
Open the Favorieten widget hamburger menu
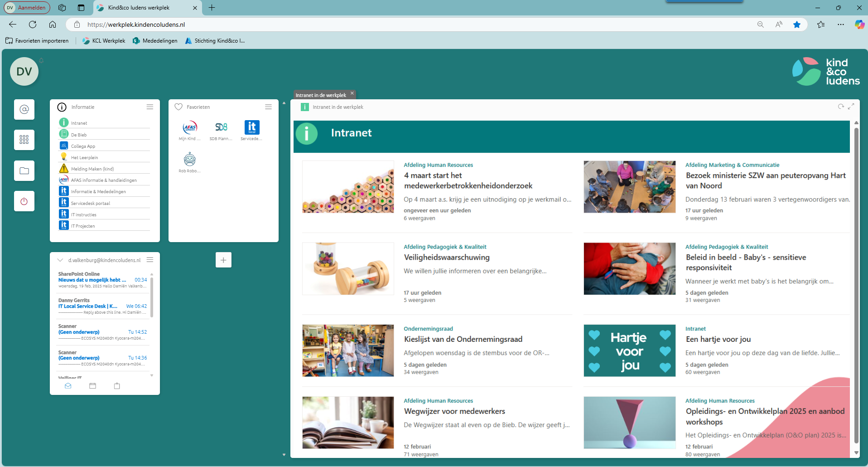click(269, 107)
